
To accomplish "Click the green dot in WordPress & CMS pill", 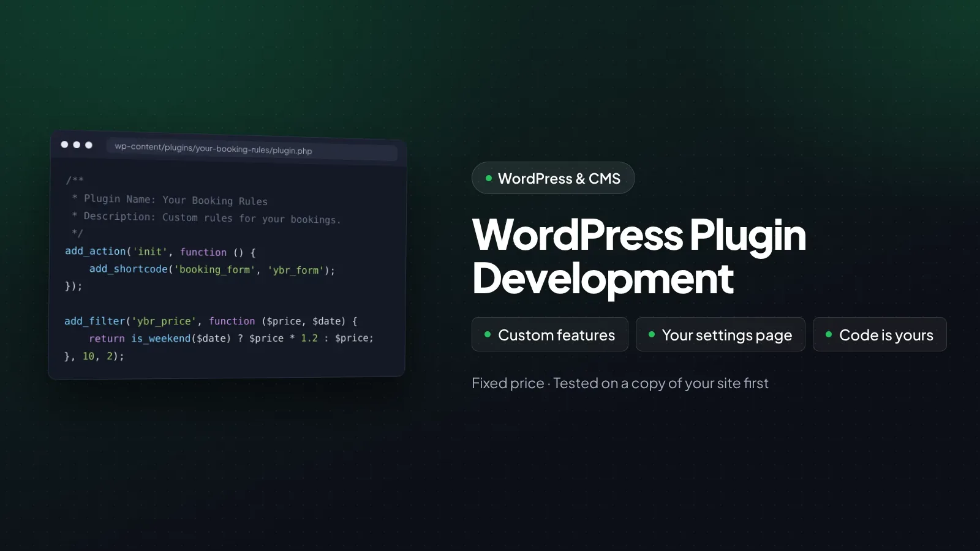I will pyautogui.click(x=489, y=178).
